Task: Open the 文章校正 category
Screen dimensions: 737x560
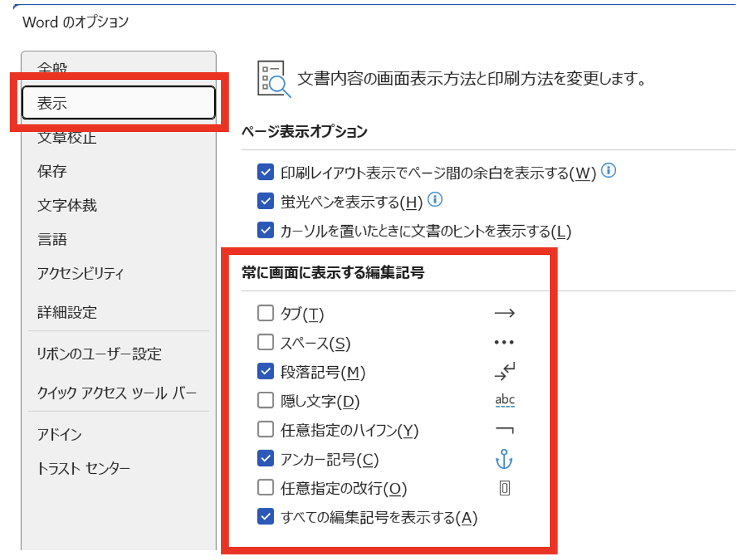Action: pos(67,138)
